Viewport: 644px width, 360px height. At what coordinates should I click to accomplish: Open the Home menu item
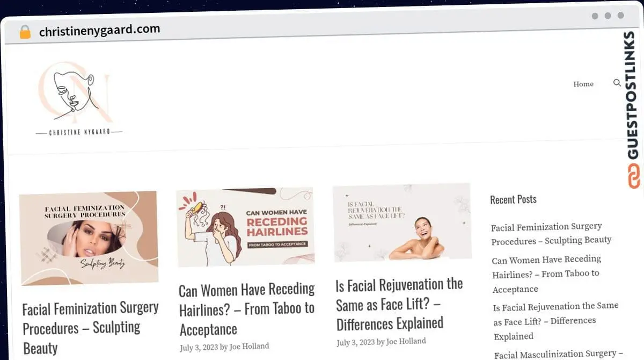coord(583,84)
